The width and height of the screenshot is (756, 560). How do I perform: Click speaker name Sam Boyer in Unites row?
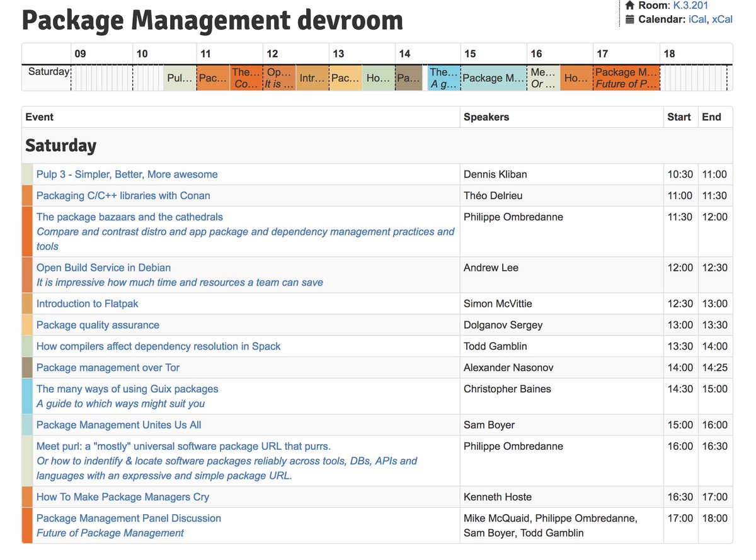coord(489,425)
